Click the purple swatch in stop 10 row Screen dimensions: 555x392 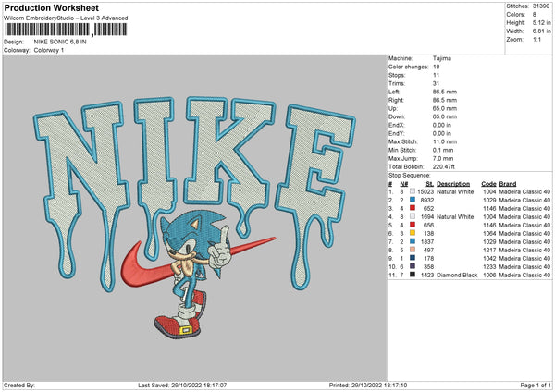[x=413, y=266]
